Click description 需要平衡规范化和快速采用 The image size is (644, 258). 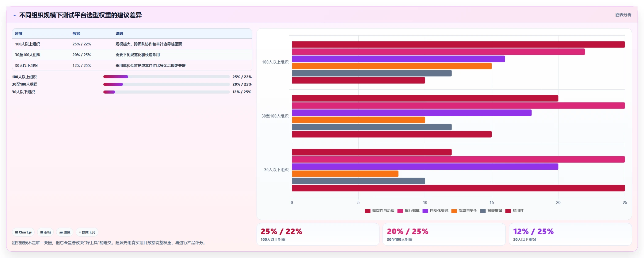[x=138, y=55]
